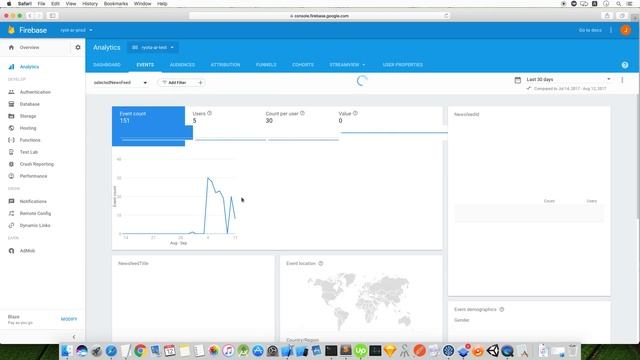Click the world map in Event location
The image size is (640, 360).
358,302
